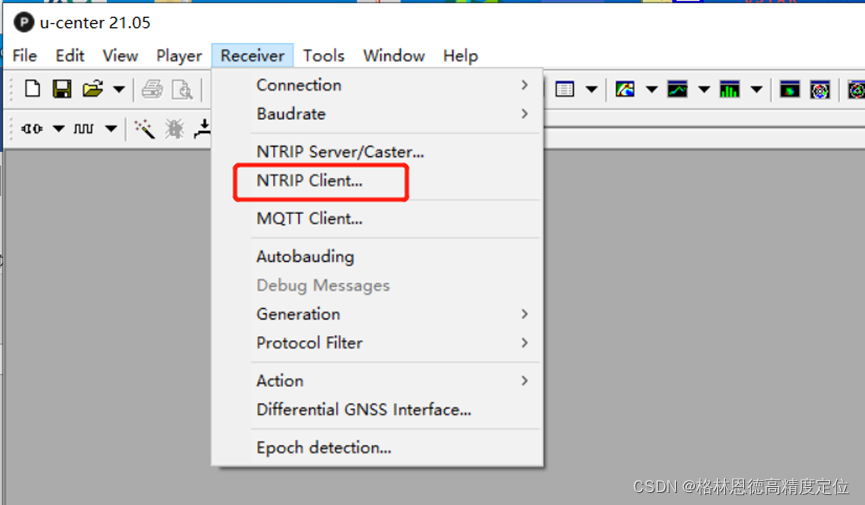Click the New document icon
Screen dimensions: 865x505
click(x=33, y=89)
